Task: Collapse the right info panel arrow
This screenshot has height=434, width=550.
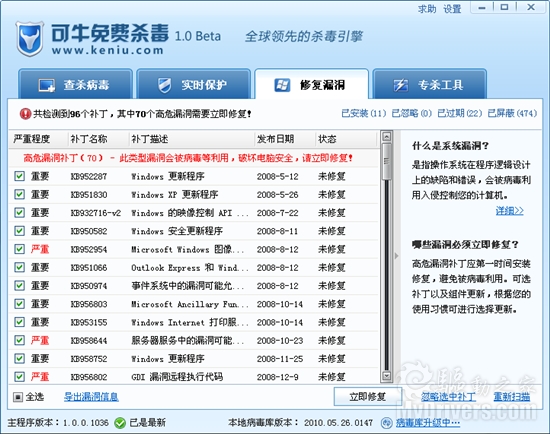Action: click(396, 256)
